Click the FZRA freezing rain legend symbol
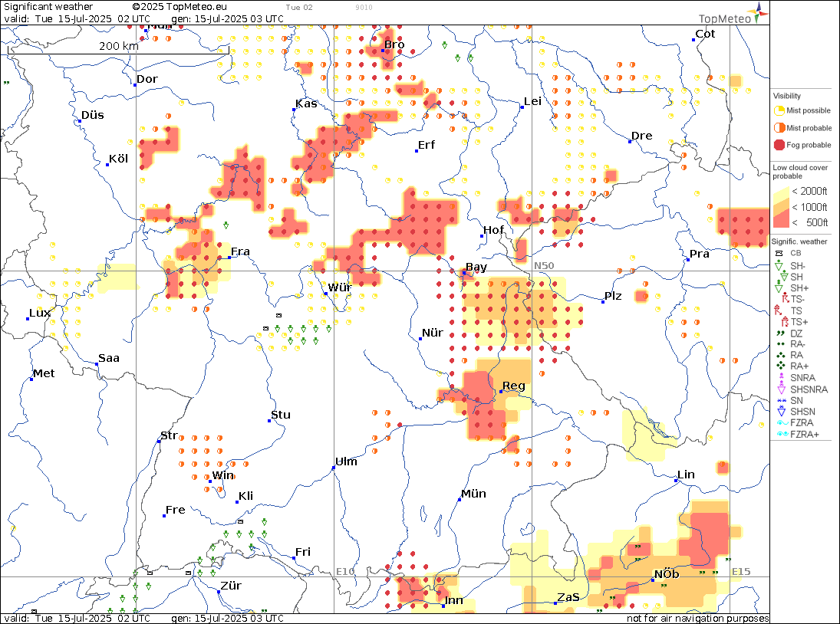 point(782,423)
